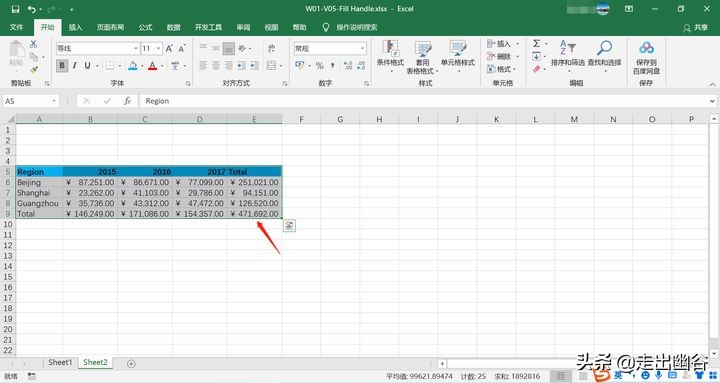The image size is (720, 383).
Task: Click the AutoSum sigma icon
Action: coord(536,44)
